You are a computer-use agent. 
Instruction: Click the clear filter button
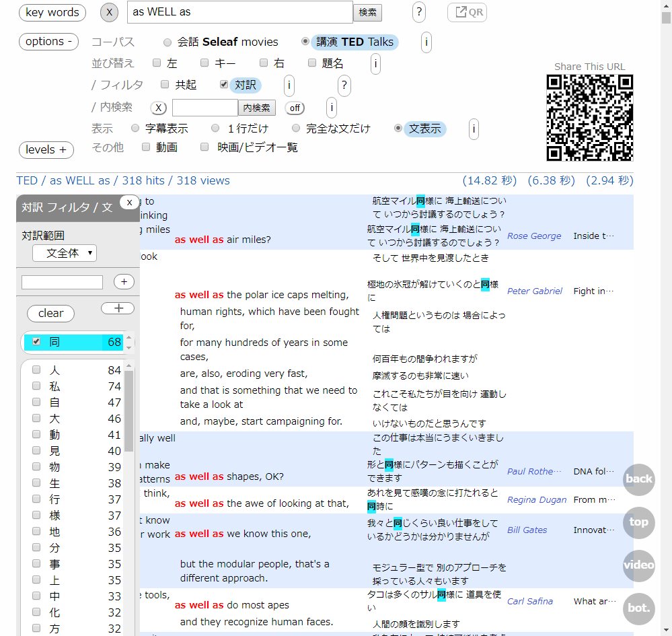coord(50,313)
